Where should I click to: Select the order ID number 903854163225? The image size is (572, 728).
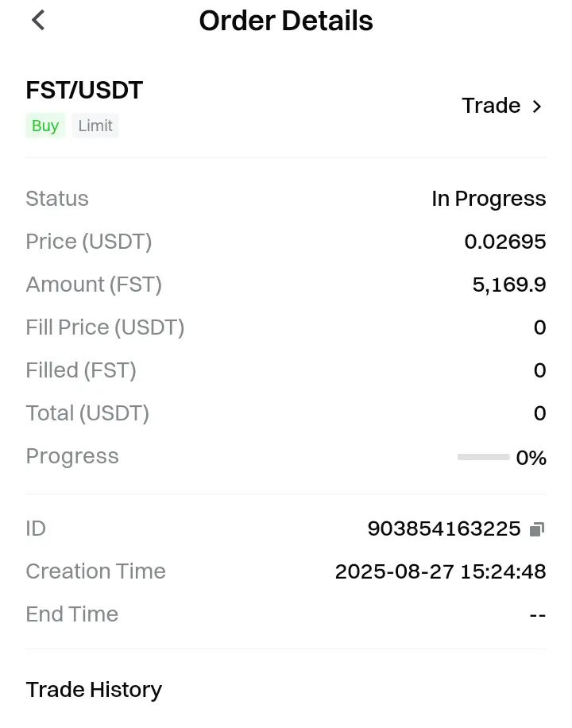click(x=444, y=529)
